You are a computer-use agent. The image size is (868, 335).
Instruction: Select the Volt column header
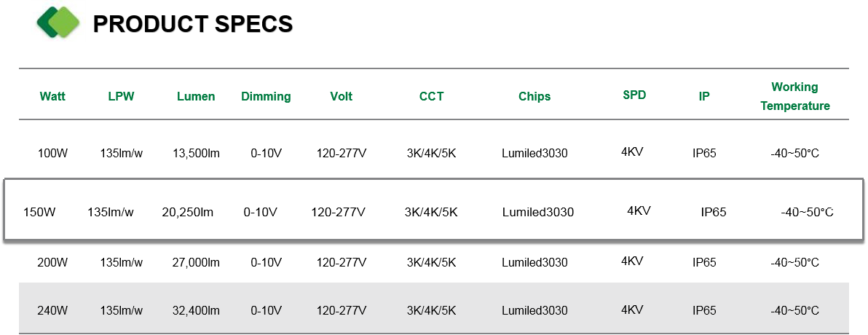341,96
